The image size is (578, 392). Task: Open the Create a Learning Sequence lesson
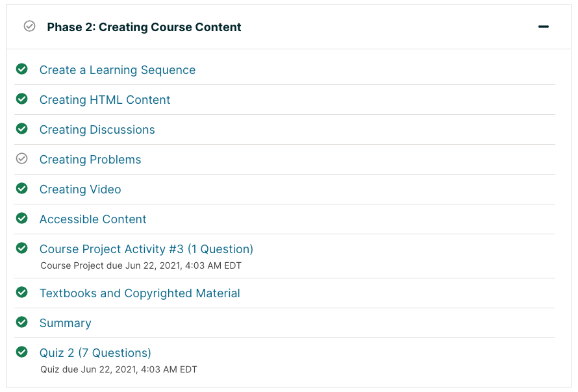pos(117,69)
